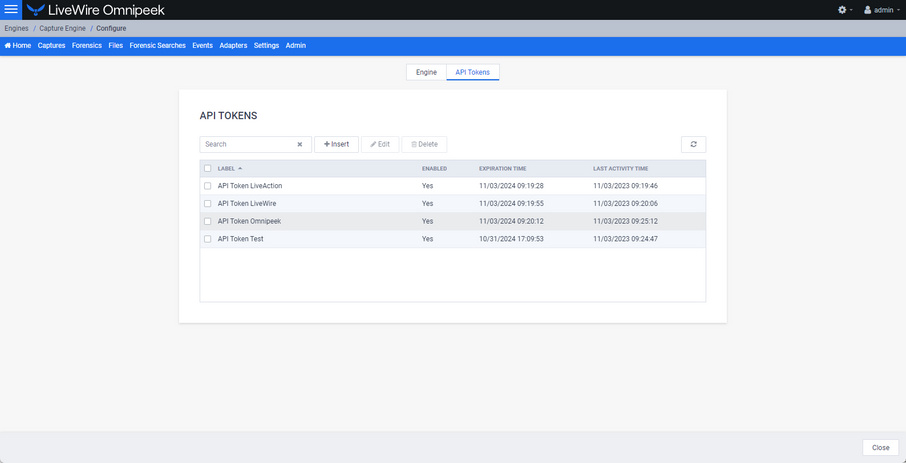Viewport: 906px width, 463px height.
Task: Open the hamburger navigation menu
Action: 11,10
